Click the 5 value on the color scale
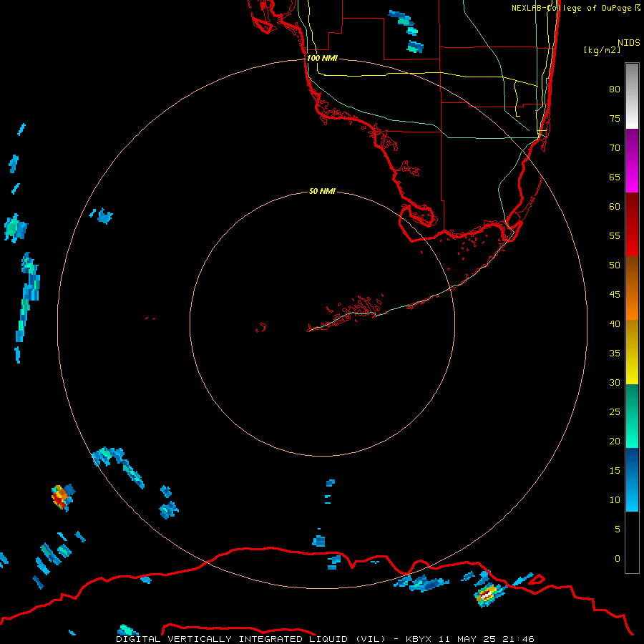 [618, 530]
